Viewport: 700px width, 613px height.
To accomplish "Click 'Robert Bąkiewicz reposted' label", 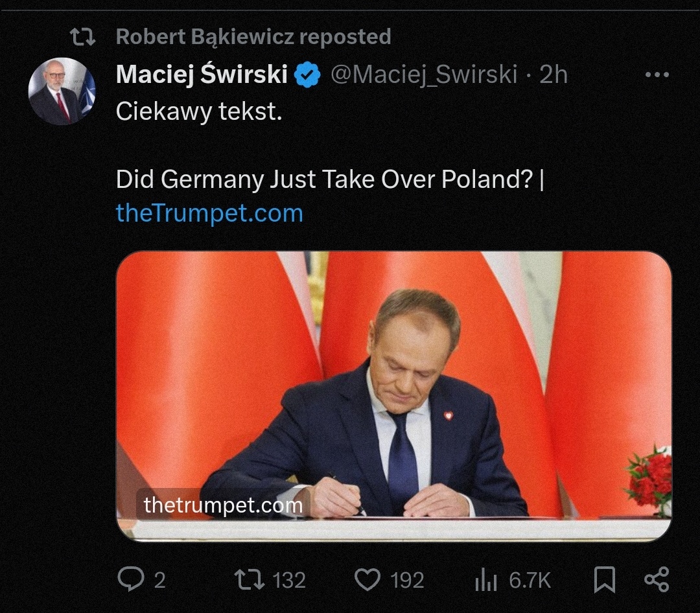I will [x=253, y=36].
